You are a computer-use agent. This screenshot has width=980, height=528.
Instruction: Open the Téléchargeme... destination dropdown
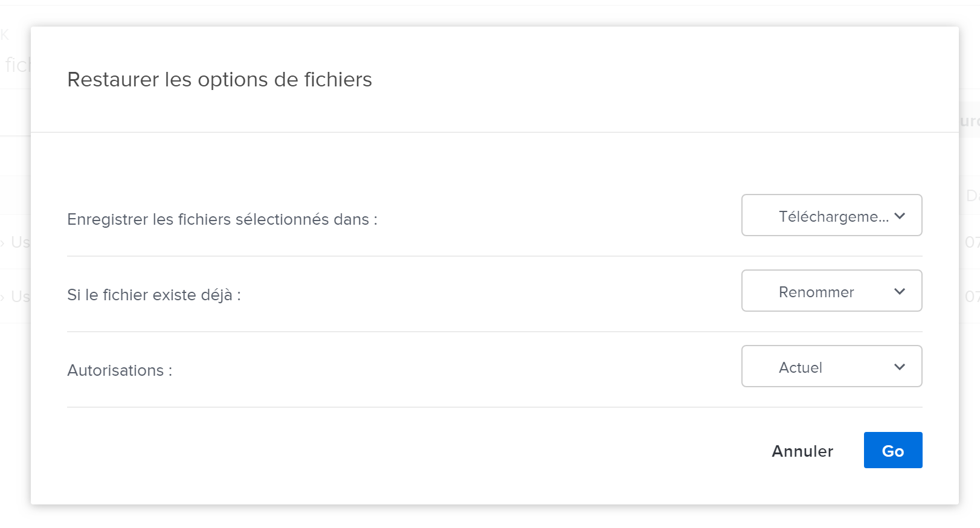click(831, 215)
